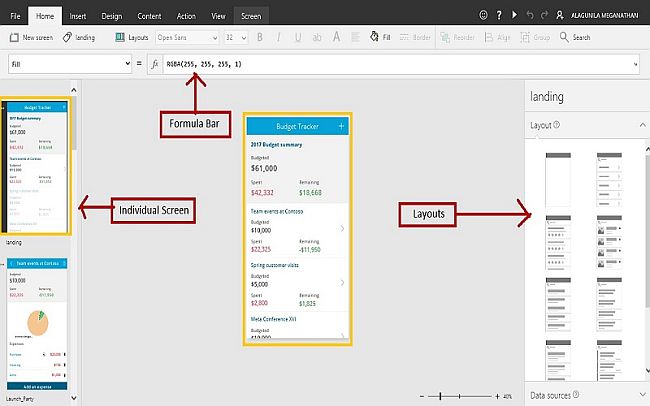Open the Layouts toolbar button

pos(132,37)
